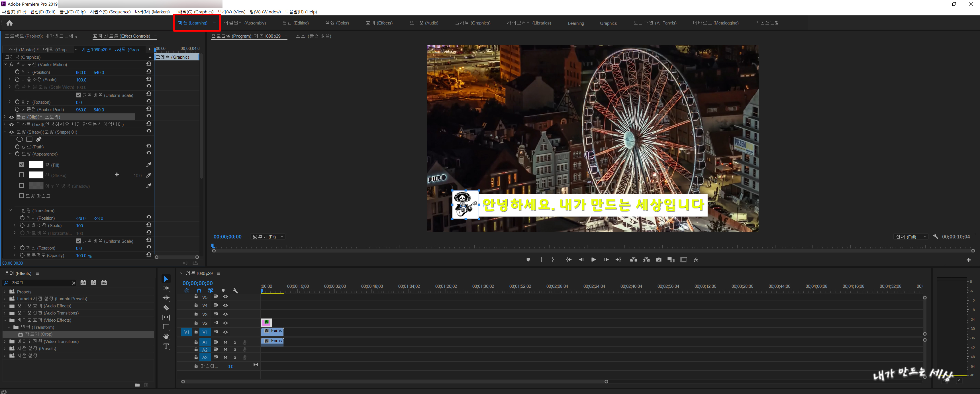Switch to the Editing workspace tab
This screenshot has height=394, width=980.
295,23
